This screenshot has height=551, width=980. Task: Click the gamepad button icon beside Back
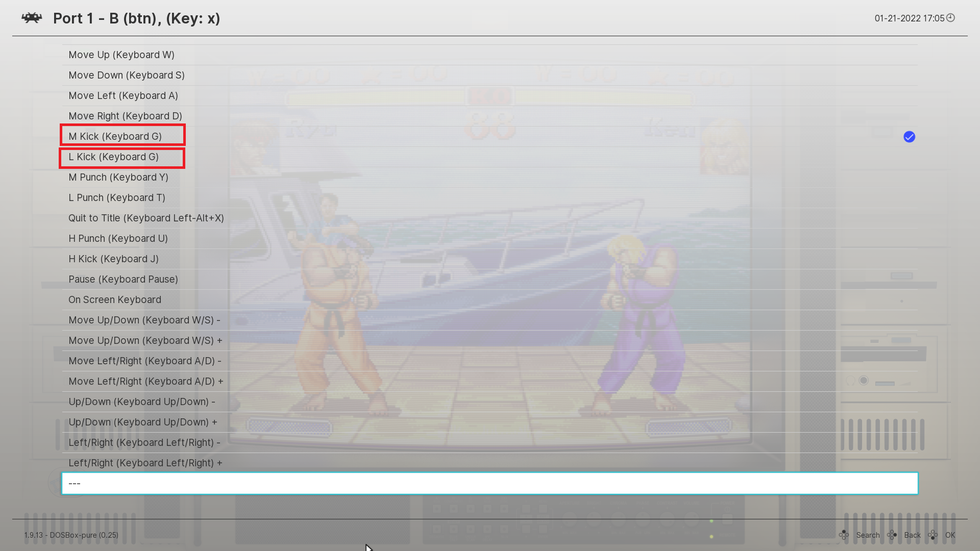[x=893, y=535]
